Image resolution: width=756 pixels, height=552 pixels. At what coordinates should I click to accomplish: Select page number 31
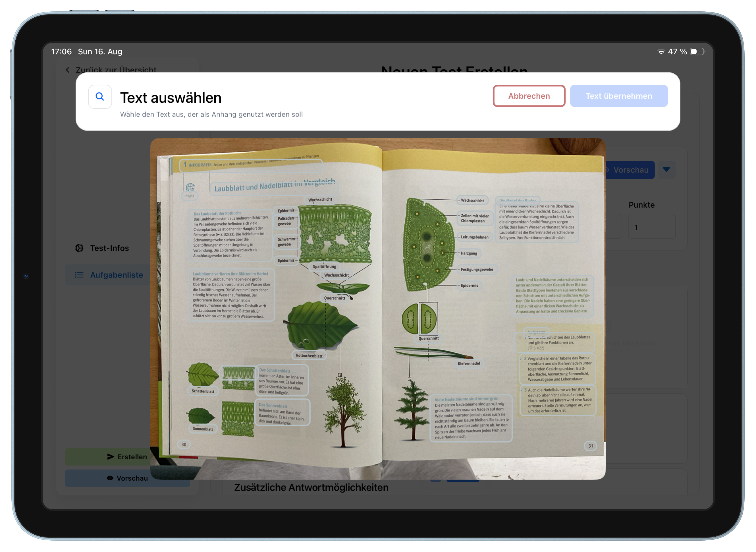coord(590,446)
